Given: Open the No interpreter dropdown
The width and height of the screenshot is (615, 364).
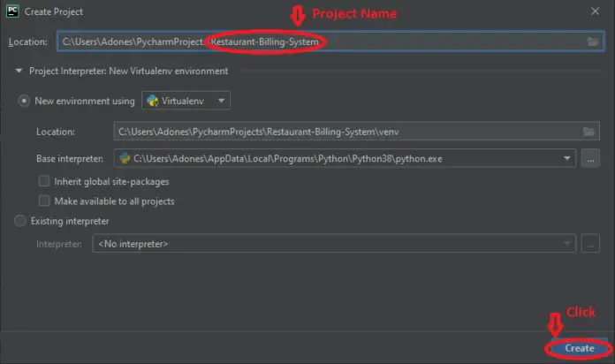Looking at the screenshot, I should 334,244.
